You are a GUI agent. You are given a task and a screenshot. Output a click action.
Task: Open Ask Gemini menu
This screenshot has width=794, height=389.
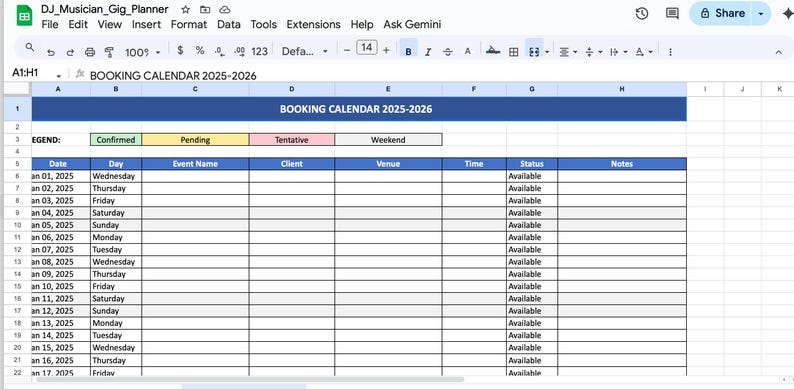click(412, 24)
